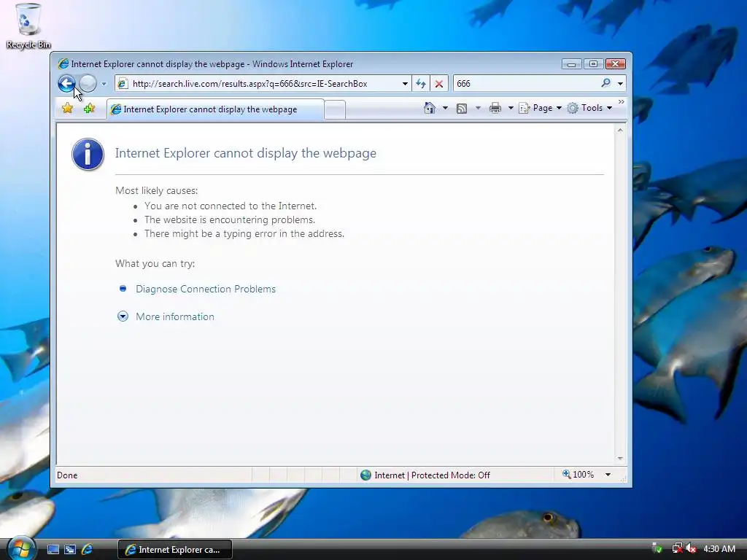Expand the address bar history dropdown
The height and width of the screenshot is (560, 747).
[405, 84]
